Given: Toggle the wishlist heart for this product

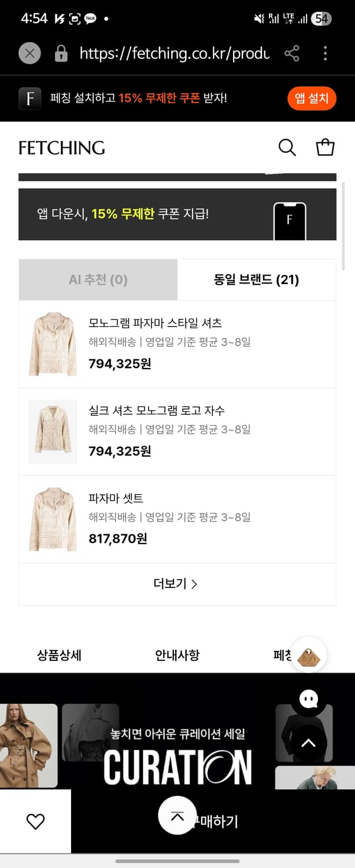Looking at the screenshot, I should tap(36, 821).
